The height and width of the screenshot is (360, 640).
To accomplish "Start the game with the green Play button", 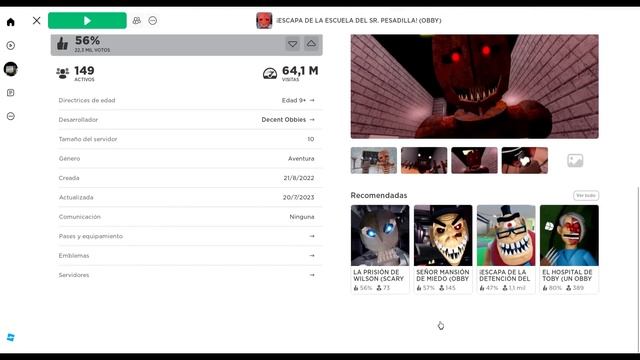I will 87,20.
